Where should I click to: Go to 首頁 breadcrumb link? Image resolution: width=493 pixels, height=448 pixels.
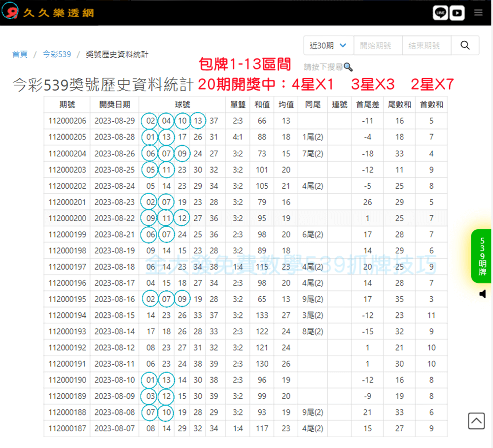tap(20, 54)
